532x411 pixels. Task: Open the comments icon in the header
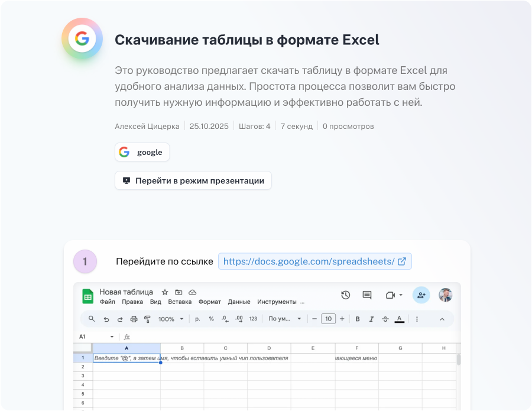(367, 295)
